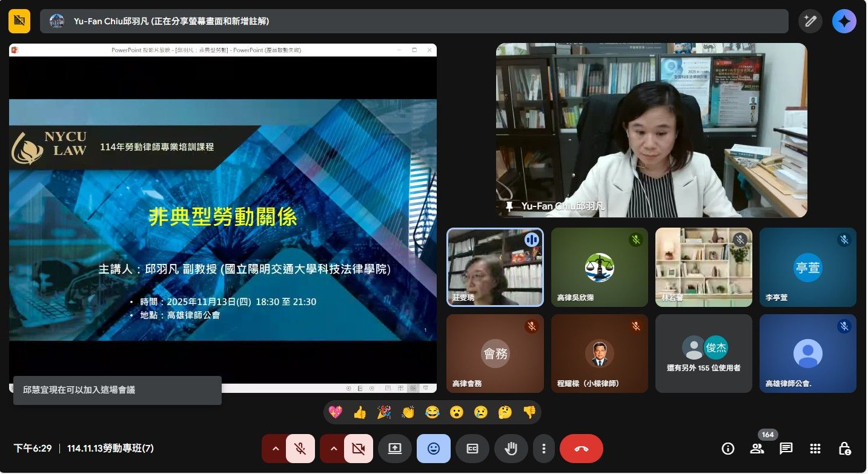
Task: Expand video settings arrow beside camera
Action: tap(333, 449)
